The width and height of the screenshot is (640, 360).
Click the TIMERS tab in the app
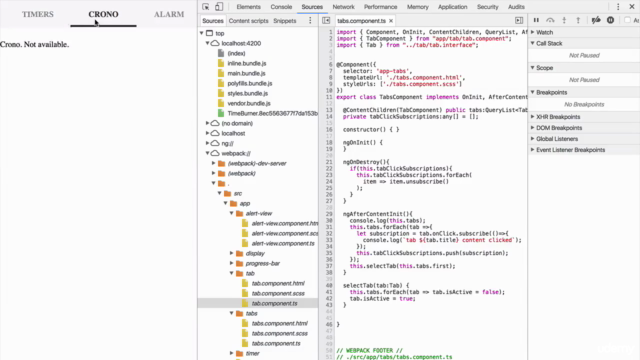tap(38, 14)
